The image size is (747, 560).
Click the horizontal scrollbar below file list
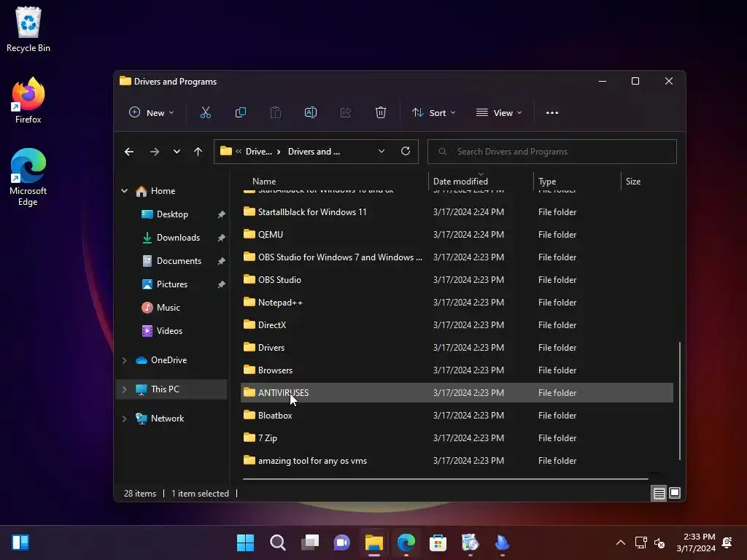[x=445, y=479]
